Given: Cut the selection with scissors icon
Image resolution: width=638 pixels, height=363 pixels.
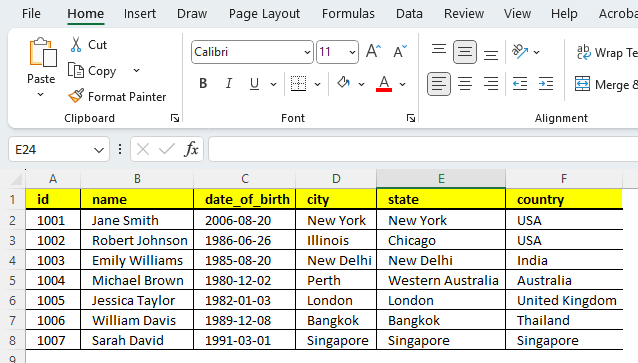Looking at the screenshot, I should (x=76, y=44).
